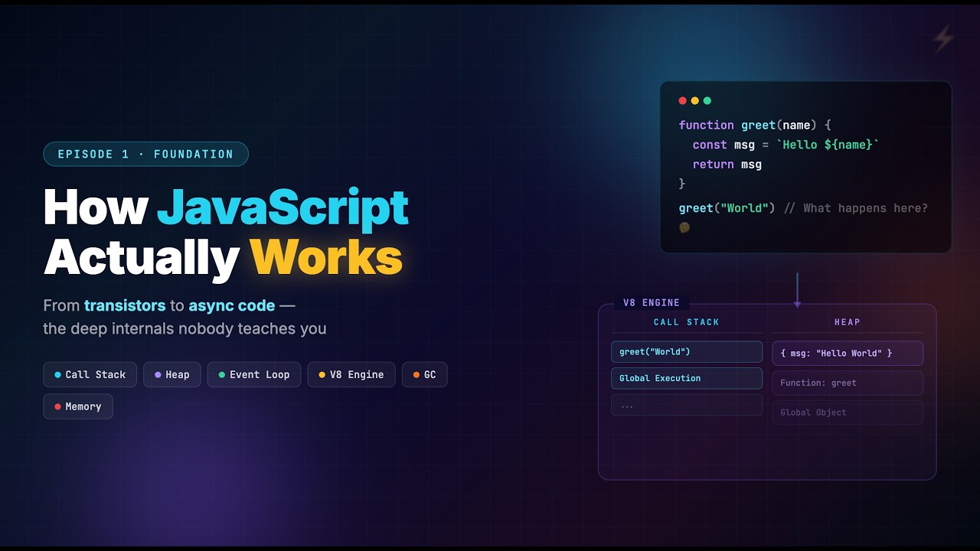Click the yellow dot in code window
The image size is (980, 551).
pyautogui.click(x=695, y=101)
